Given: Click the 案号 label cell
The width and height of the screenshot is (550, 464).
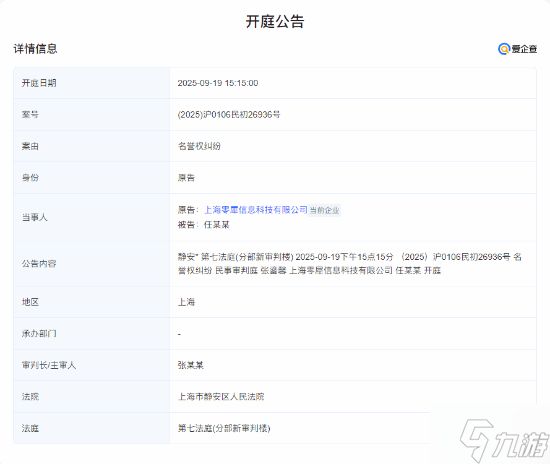Looking at the screenshot, I should (92, 115).
